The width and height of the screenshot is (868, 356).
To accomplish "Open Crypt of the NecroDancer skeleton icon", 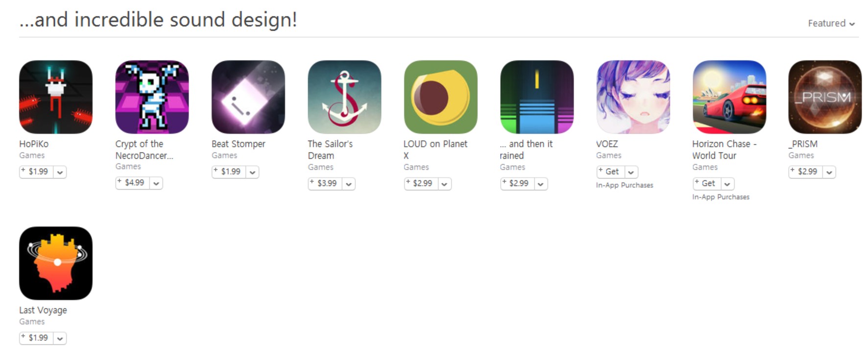I will 152,97.
